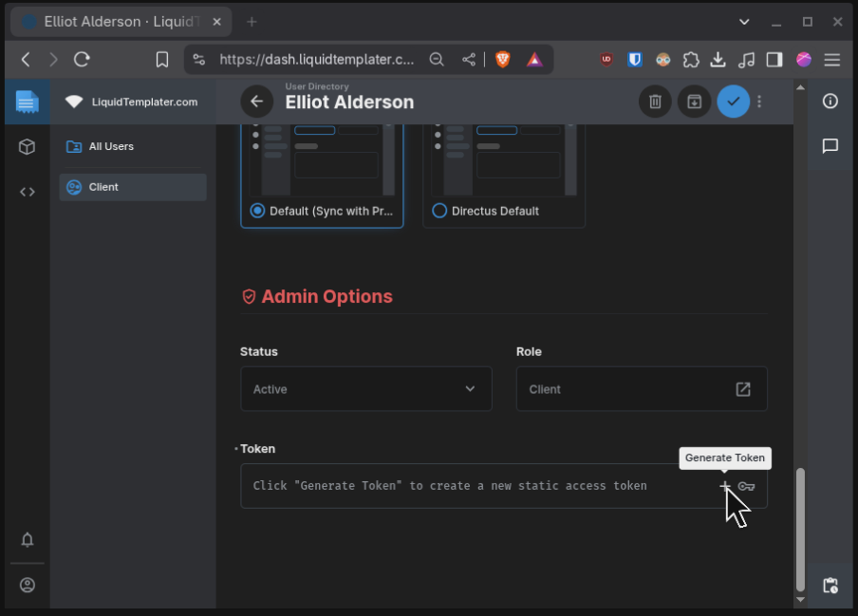Open the current user profile icon
This screenshot has height=616, width=858.
(x=28, y=585)
